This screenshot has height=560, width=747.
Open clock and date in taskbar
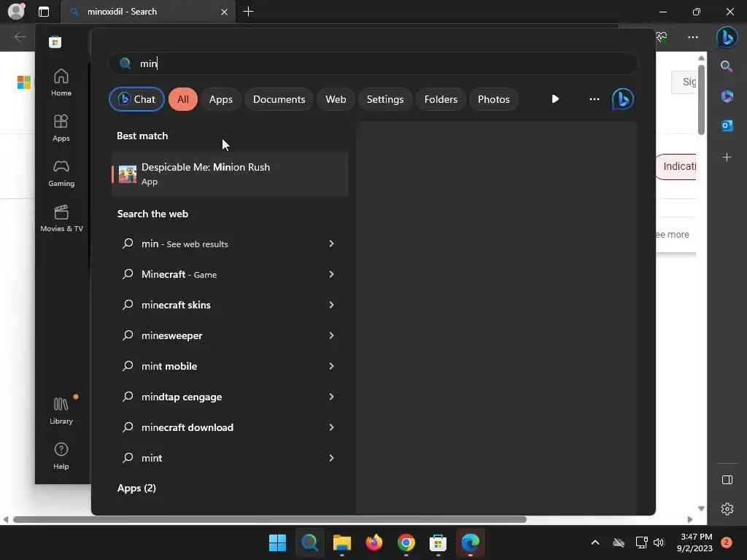(694, 542)
